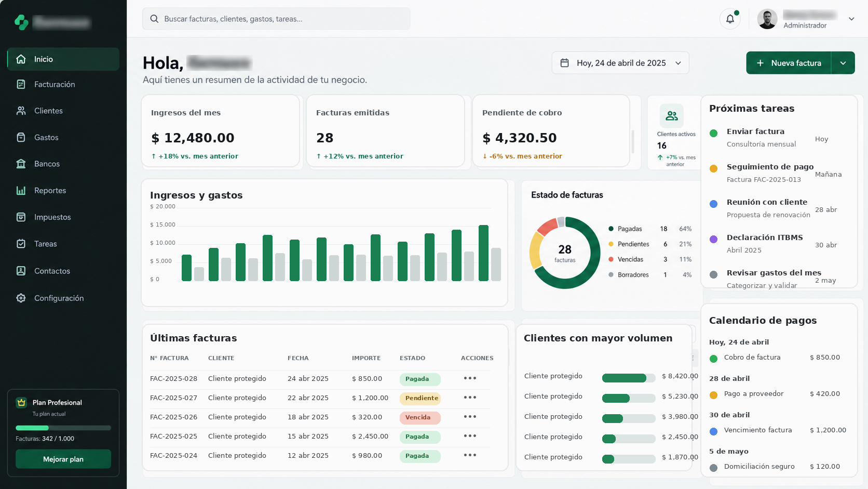Viewport: 868px width, 489px height.
Task: Click the Clientes sidebar icon
Action: pyautogui.click(x=21, y=111)
